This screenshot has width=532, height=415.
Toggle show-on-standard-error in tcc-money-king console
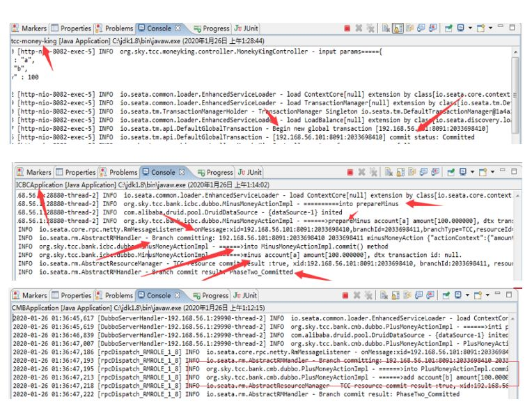[x=432, y=28]
